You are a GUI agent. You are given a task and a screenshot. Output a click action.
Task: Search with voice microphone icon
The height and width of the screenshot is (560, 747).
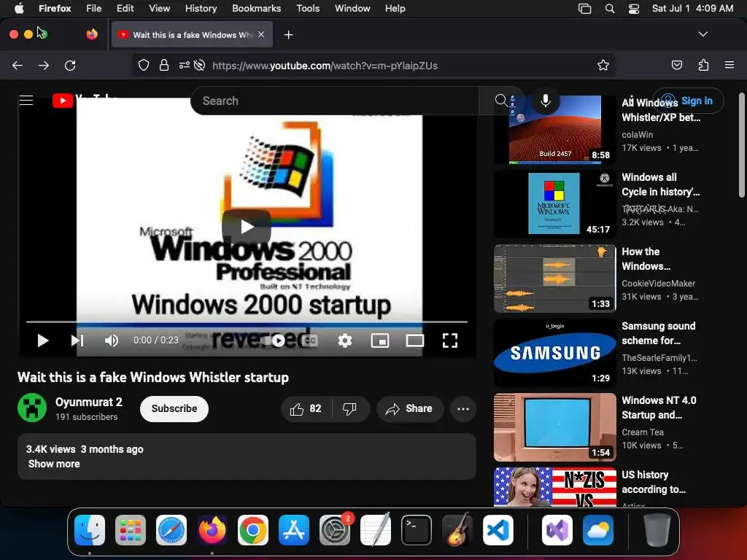point(546,101)
